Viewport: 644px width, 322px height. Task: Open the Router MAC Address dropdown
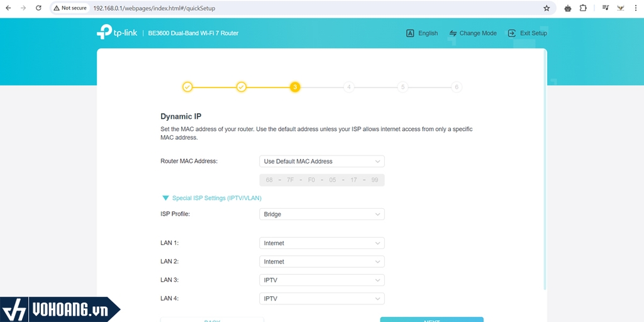point(322,162)
